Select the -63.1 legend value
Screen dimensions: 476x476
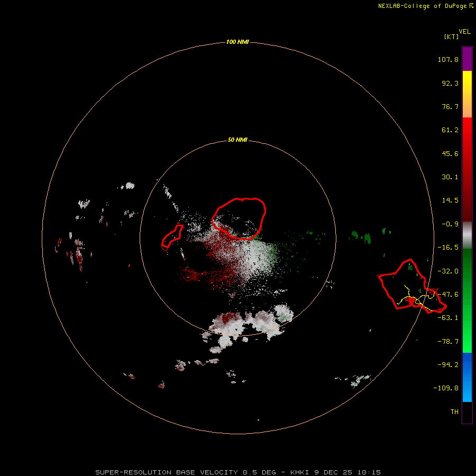tap(448, 318)
